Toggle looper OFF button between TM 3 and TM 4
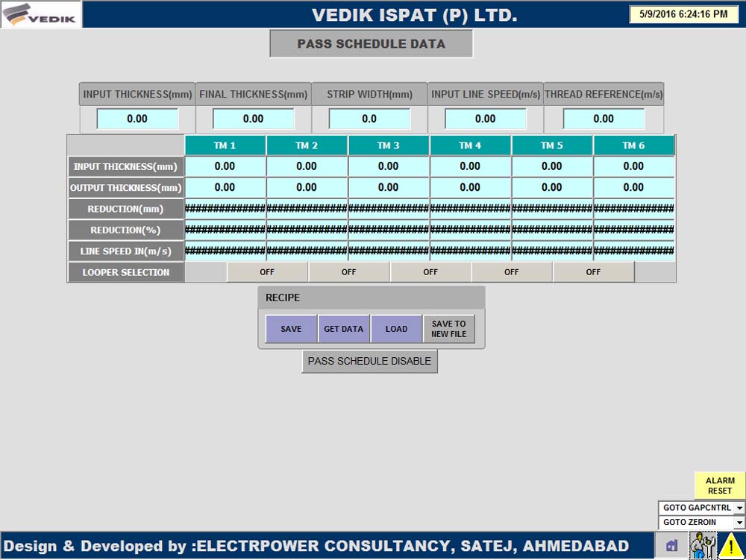This screenshot has height=560, width=746. 430,272
